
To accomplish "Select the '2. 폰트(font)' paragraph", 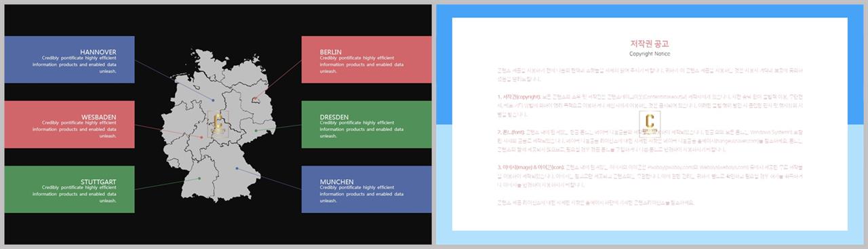I will point(650,140).
